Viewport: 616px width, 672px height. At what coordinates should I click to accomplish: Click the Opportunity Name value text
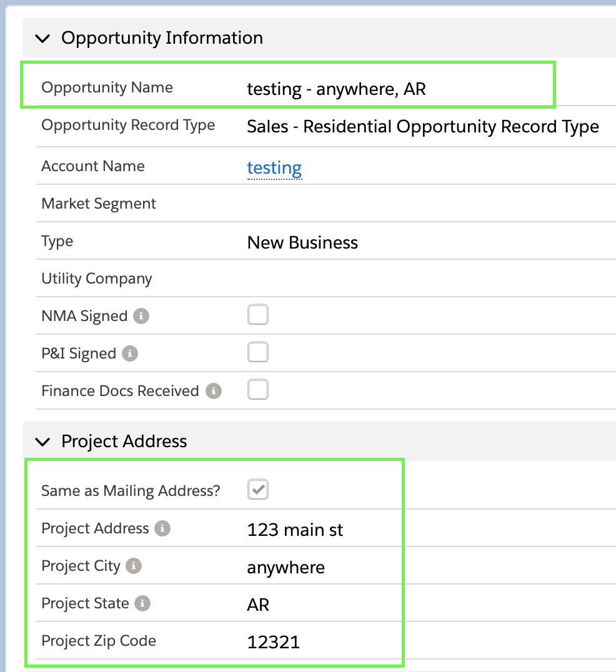[x=336, y=89]
